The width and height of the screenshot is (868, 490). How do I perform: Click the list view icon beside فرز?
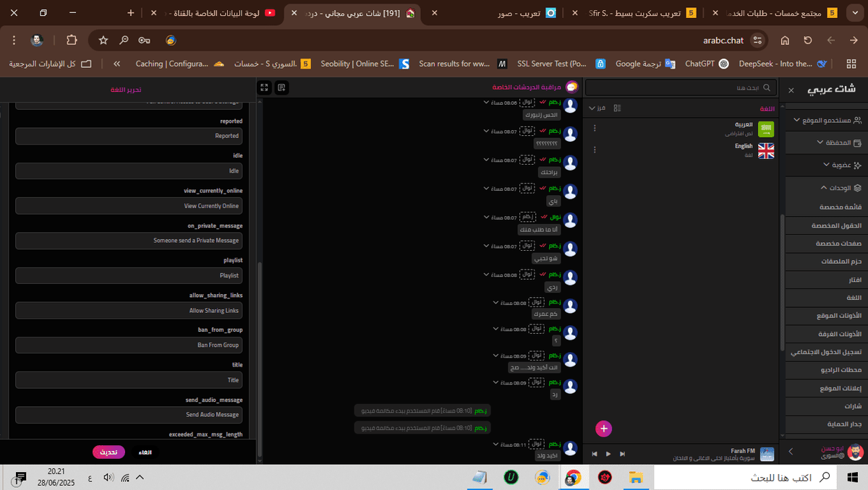(x=617, y=108)
